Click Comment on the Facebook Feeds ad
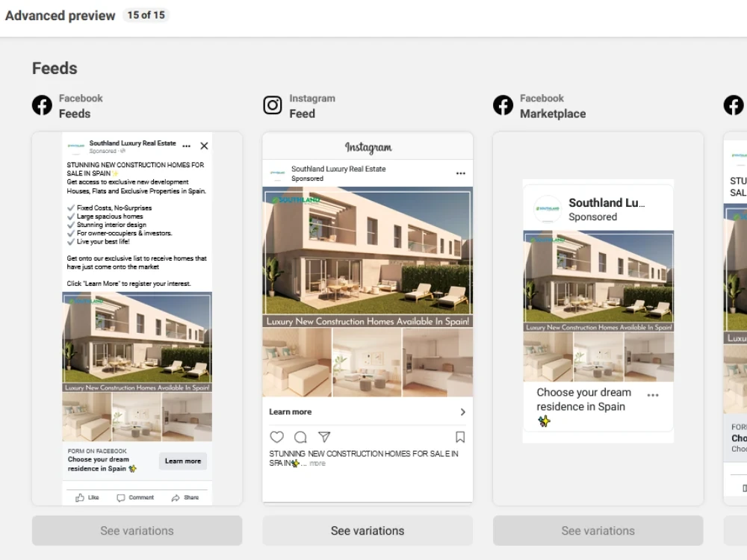 pyautogui.click(x=135, y=497)
